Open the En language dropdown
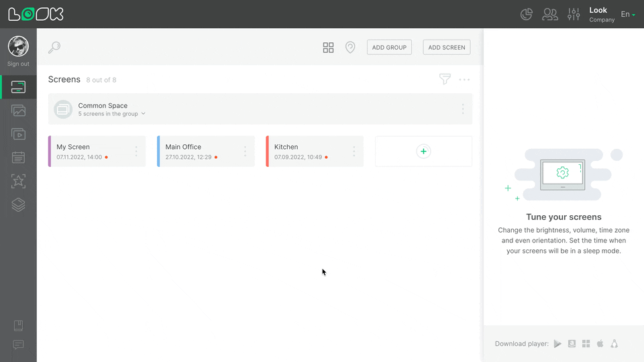644x362 pixels. (628, 14)
